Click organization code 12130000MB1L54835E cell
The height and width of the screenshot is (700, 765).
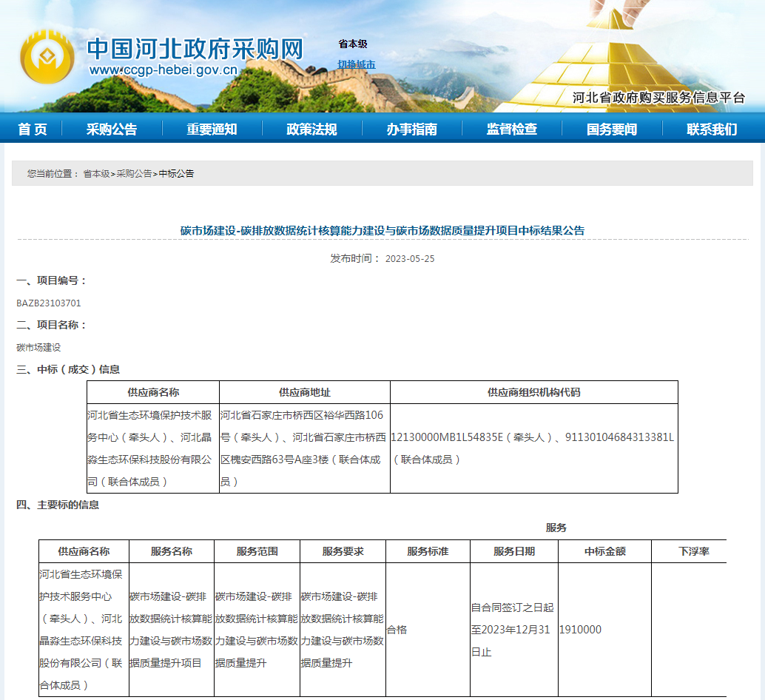[533, 448]
